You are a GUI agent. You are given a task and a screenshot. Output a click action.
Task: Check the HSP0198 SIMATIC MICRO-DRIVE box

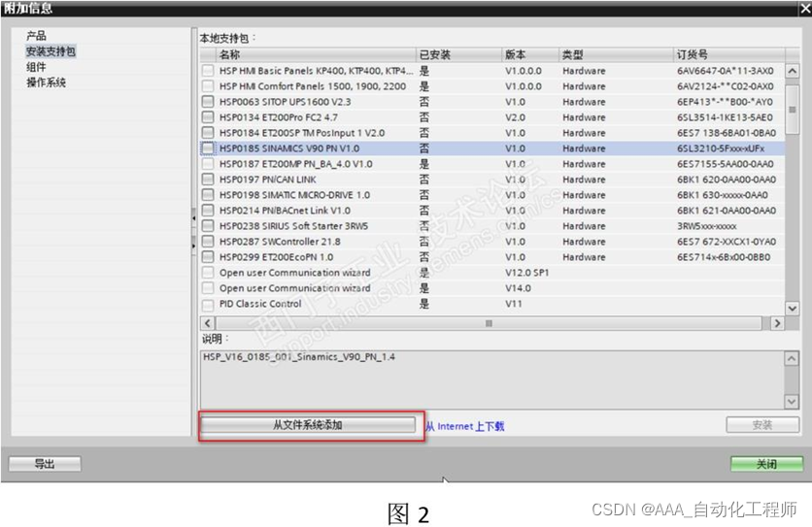click(x=208, y=195)
